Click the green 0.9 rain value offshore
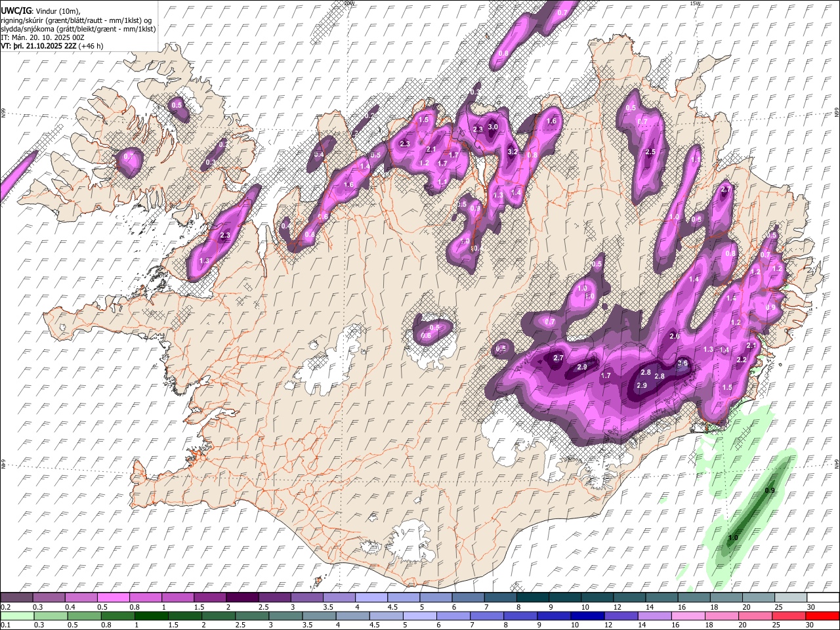Viewport: 840px width, 630px height. click(x=770, y=491)
